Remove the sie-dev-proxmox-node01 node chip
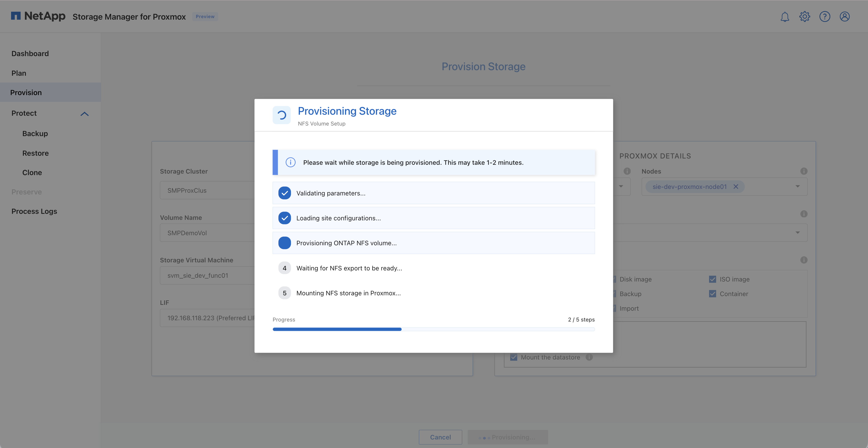 [736, 186]
